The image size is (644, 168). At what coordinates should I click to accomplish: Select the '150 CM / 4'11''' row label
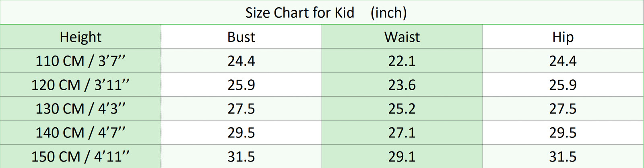80,156
